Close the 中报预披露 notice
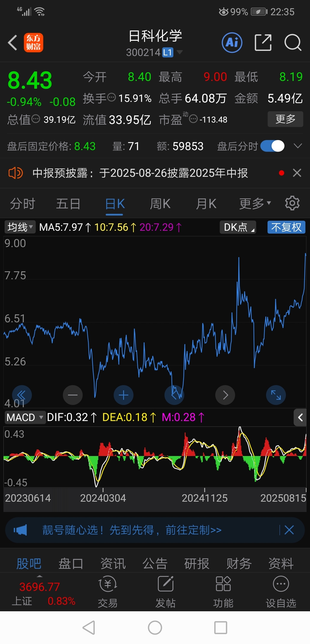This screenshot has height=644, width=310. 297,173
